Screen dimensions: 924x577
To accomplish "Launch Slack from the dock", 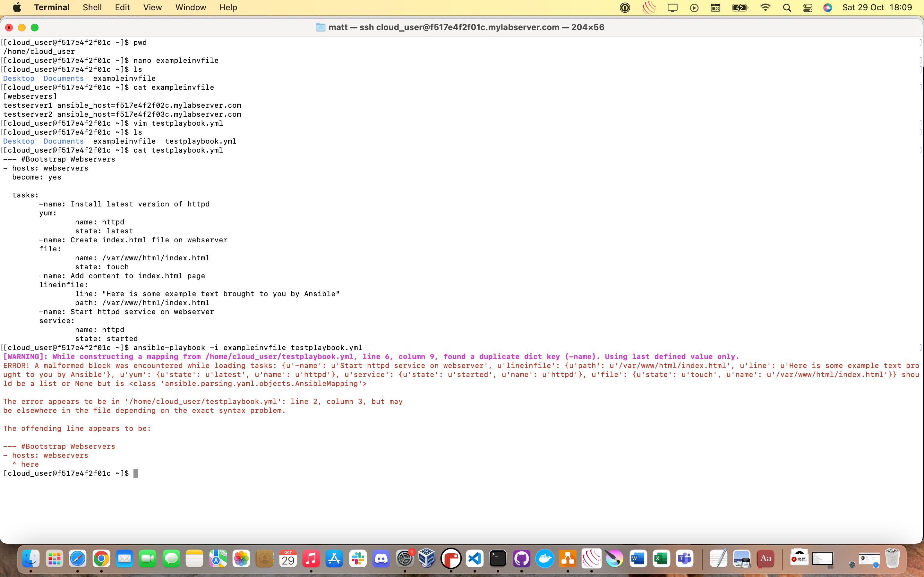I will (358, 559).
